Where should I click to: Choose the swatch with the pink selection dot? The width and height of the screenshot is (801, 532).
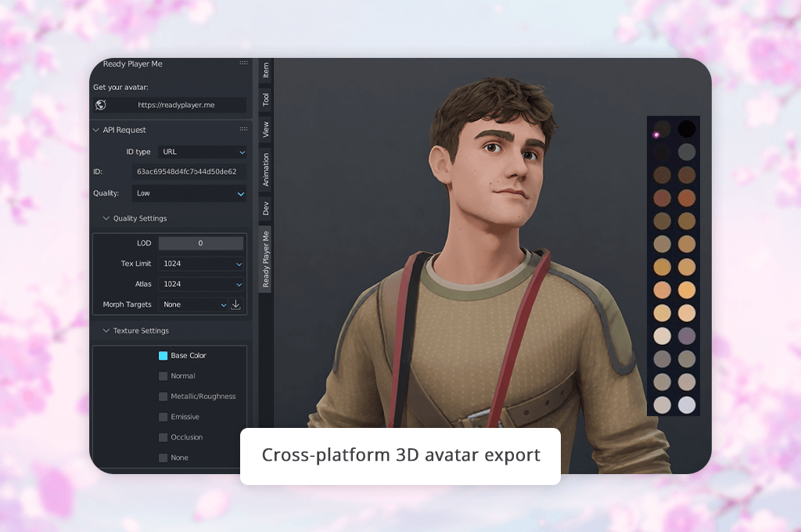tap(662, 129)
